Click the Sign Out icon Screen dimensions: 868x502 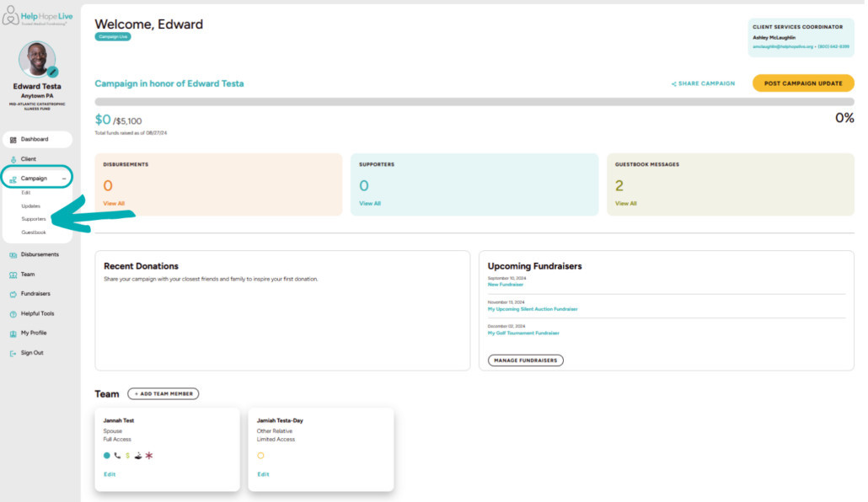coord(13,354)
